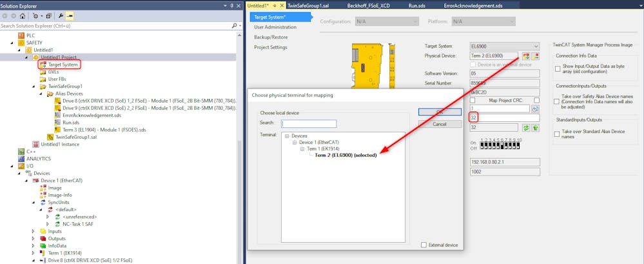The width and height of the screenshot is (644, 264).
Task: Close the Untitled1* document tab
Action: [282, 6]
